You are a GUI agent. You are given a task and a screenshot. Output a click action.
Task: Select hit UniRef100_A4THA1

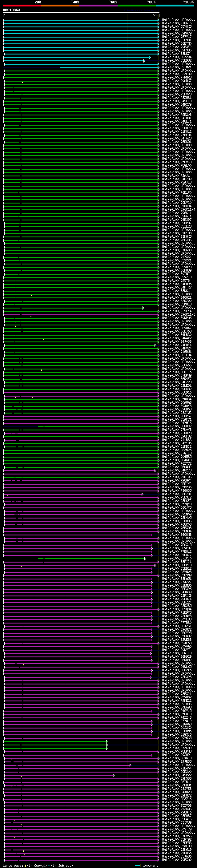[177, 118]
